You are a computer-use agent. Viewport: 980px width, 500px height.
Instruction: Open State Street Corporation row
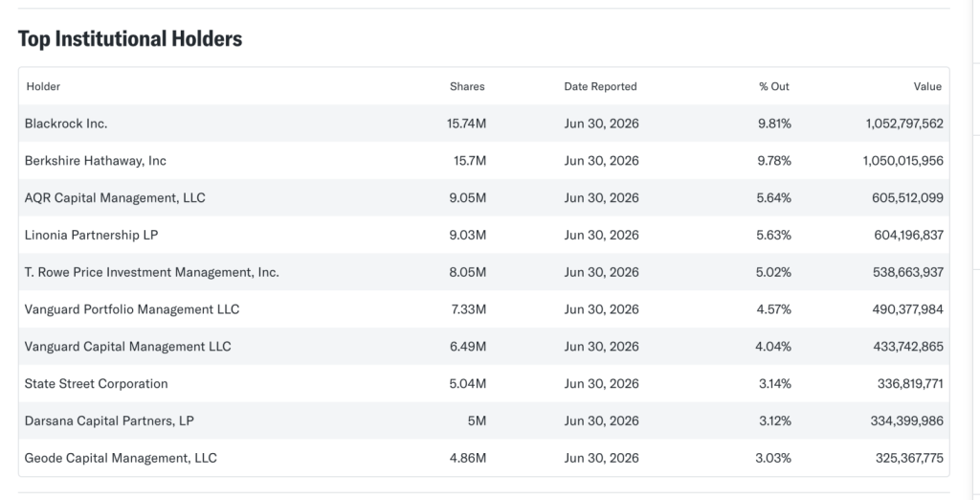coord(483,383)
